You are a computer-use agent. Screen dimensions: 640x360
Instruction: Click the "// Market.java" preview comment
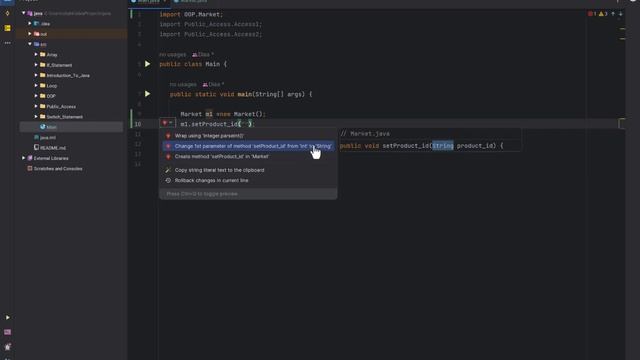[x=365, y=133]
